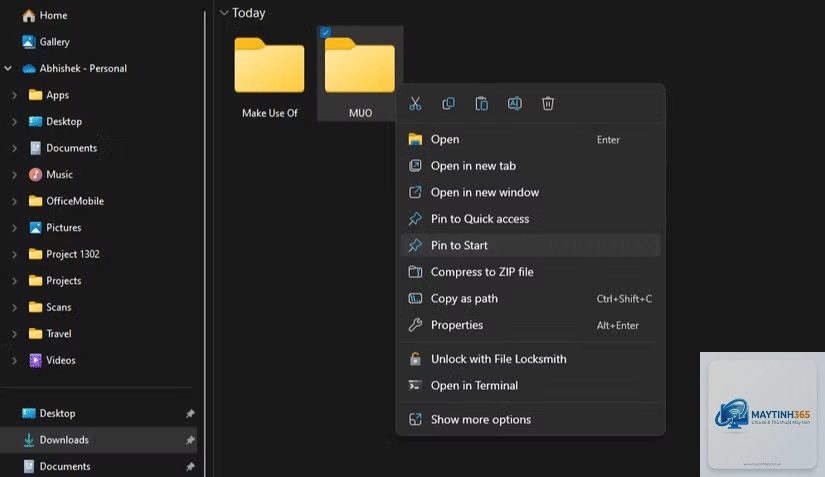Open the Videos folder
Screen dimensions: 825x477
click(52, 360)
